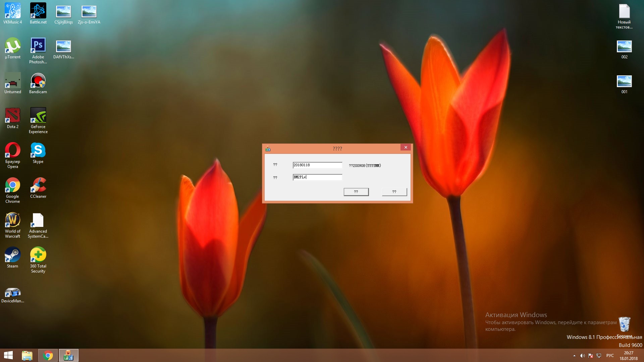Select the Skype desktop icon
This screenshot has height=362, width=644.
click(x=38, y=150)
